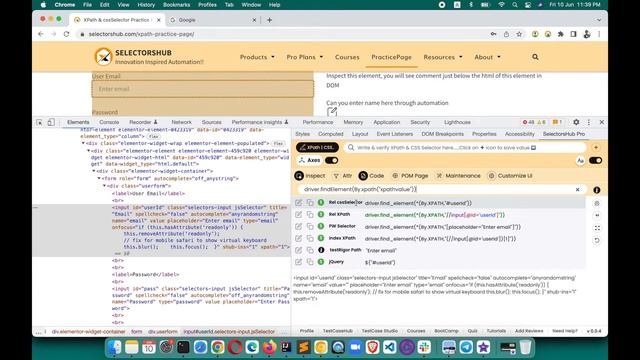Viewport: 640px width, 360px height.
Task: Open the About dropdown
Action: 487,57
